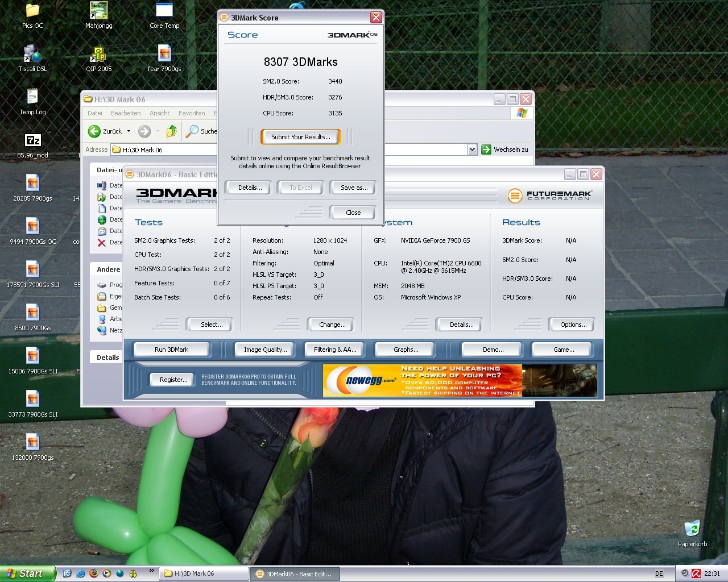Launch Firefox from the quick launch bar
The image size is (728, 582).
pos(93,573)
